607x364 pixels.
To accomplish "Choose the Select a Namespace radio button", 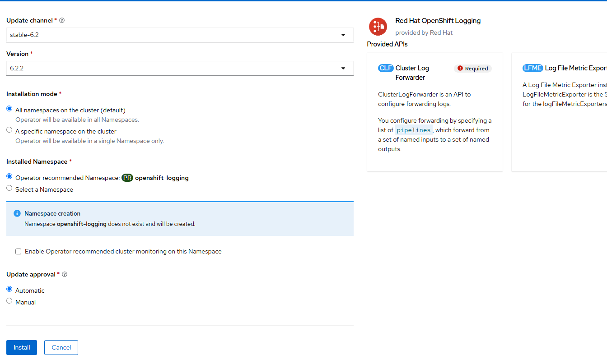I will (9, 188).
